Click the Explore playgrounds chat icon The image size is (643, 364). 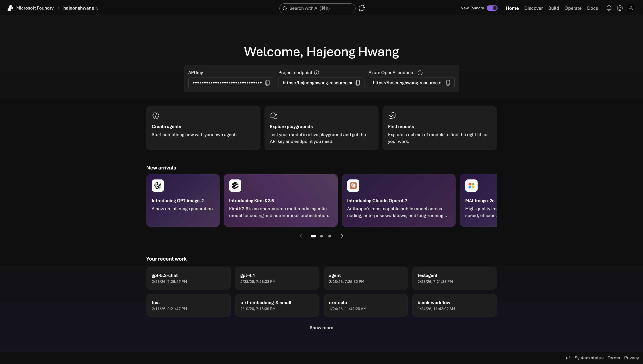click(x=274, y=116)
